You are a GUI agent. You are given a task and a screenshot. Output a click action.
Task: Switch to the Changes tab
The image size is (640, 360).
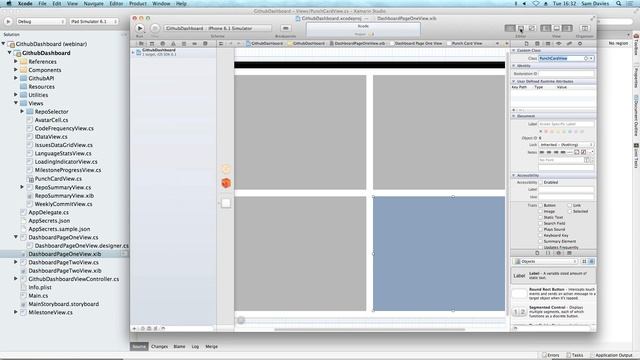[159, 347]
